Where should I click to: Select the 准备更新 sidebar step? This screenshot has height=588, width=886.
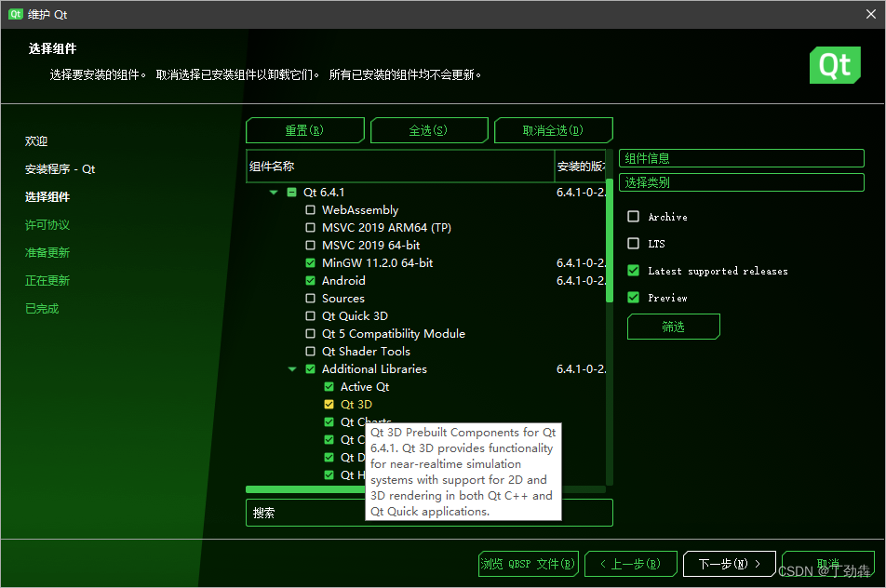[x=47, y=252]
